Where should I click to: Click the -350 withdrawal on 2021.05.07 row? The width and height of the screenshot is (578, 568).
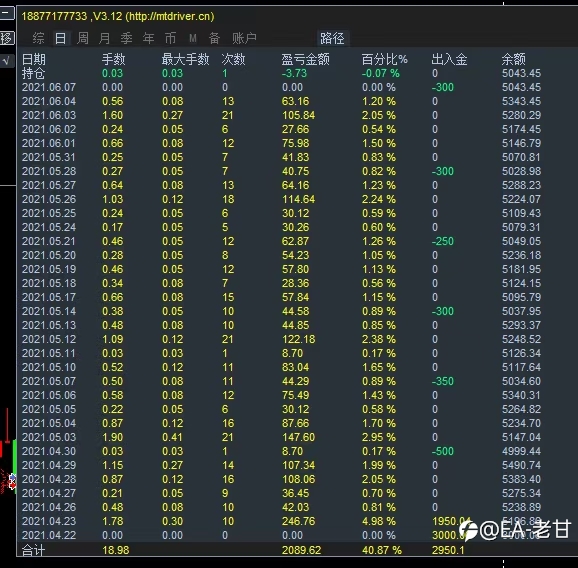[443, 381]
